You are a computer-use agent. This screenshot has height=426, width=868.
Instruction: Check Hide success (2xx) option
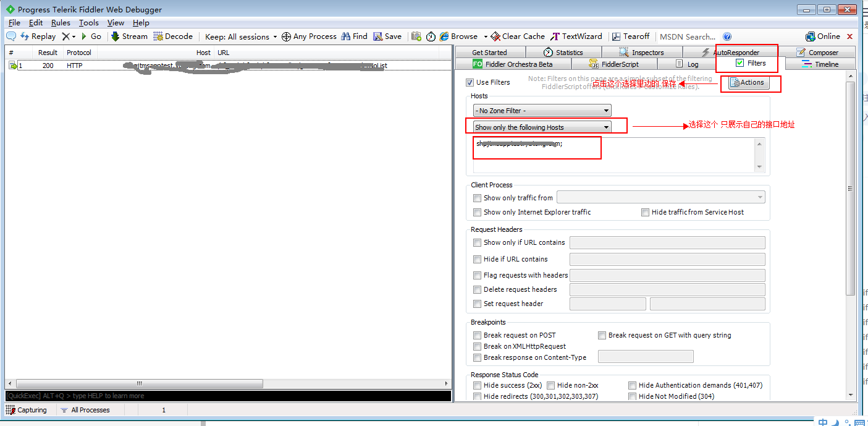(477, 385)
